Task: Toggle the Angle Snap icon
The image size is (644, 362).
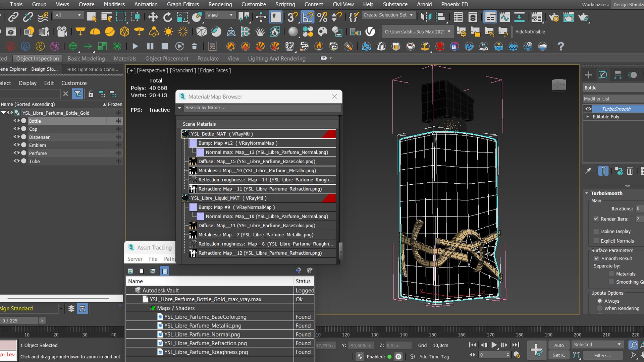Action: tap(308, 17)
